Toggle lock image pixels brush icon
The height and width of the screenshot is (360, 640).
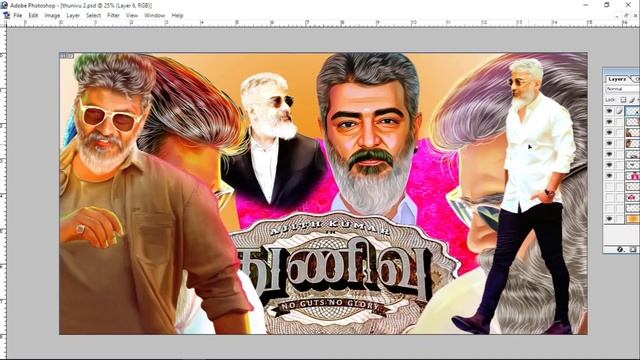pos(632,100)
